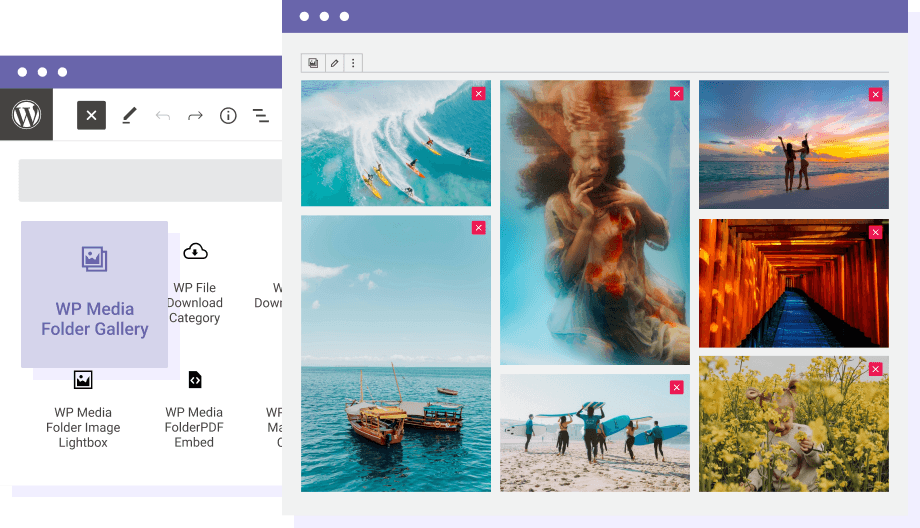Click the WP Media FolderPDF Embed icon

pos(195,380)
